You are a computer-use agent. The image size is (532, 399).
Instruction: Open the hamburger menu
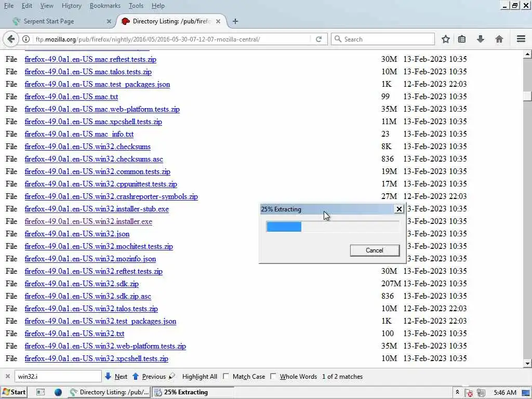[521, 39]
